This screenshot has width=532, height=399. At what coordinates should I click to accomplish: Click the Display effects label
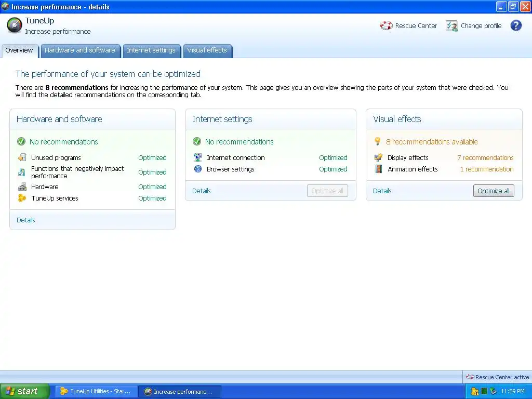coord(408,157)
